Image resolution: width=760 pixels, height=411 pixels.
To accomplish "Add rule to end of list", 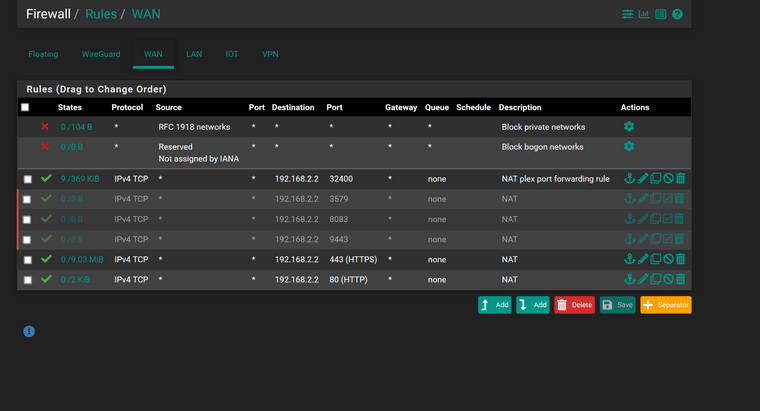I will tap(533, 305).
